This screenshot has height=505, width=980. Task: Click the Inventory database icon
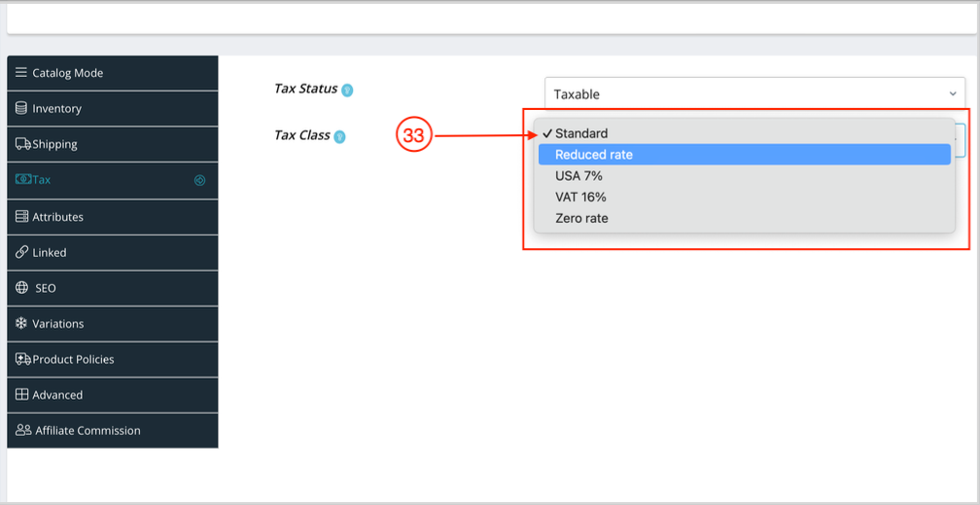[x=21, y=108]
